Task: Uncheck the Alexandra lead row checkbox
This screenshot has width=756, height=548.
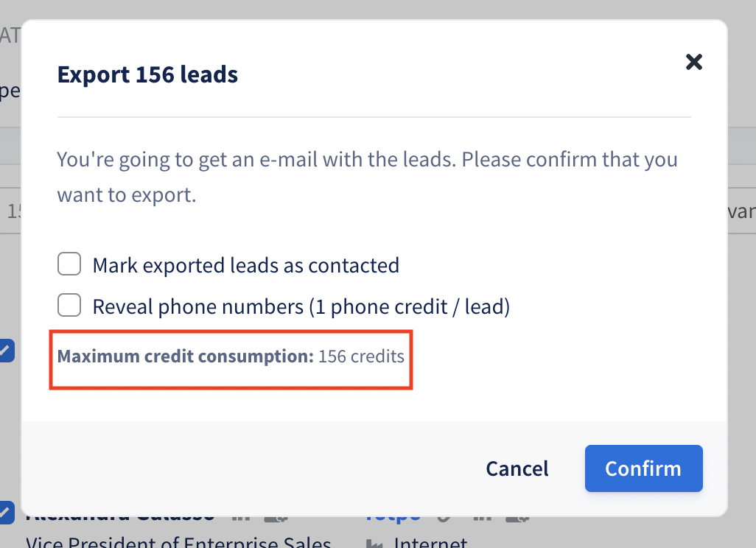Action: click(x=7, y=513)
